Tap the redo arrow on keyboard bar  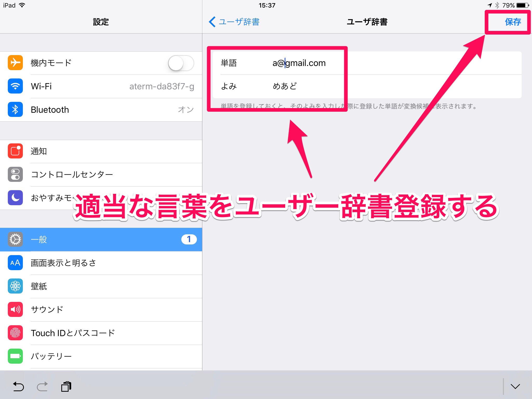coord(42,387)
